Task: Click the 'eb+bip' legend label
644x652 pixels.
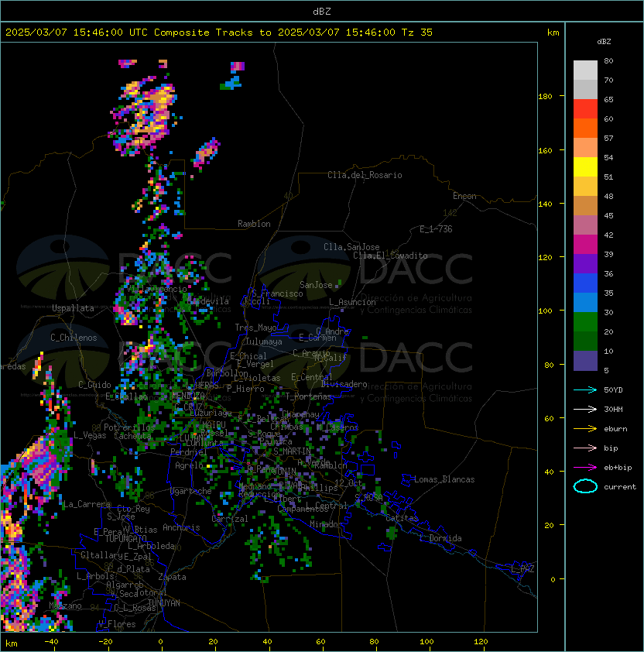Action: 618,468
